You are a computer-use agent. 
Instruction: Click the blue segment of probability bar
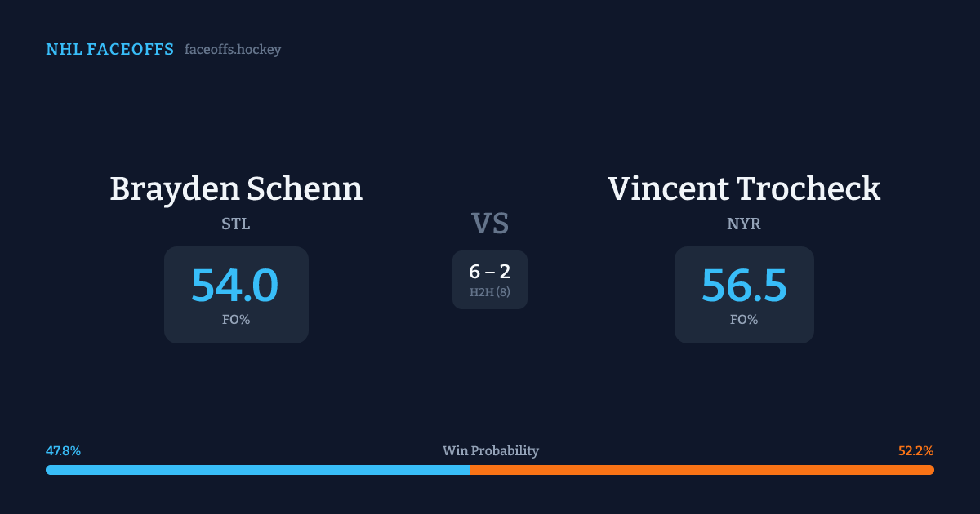pyautogui.click(x=257, y=470)
